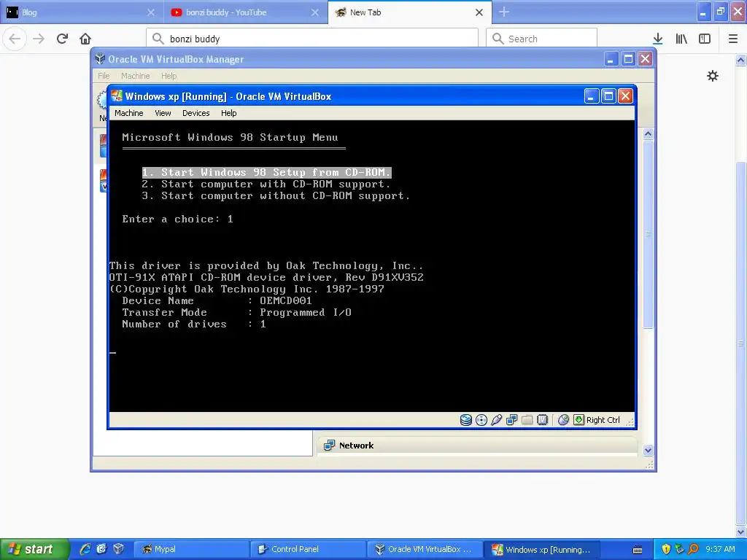Viewport: 747px width, 560px height.
Task: Close the New Tab tab
Action: (479, 12)
